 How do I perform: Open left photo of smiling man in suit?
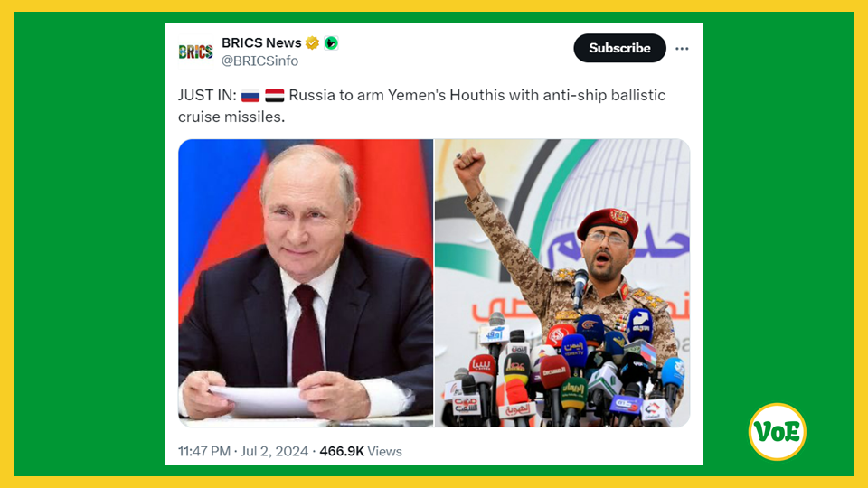tap(306, 283)
